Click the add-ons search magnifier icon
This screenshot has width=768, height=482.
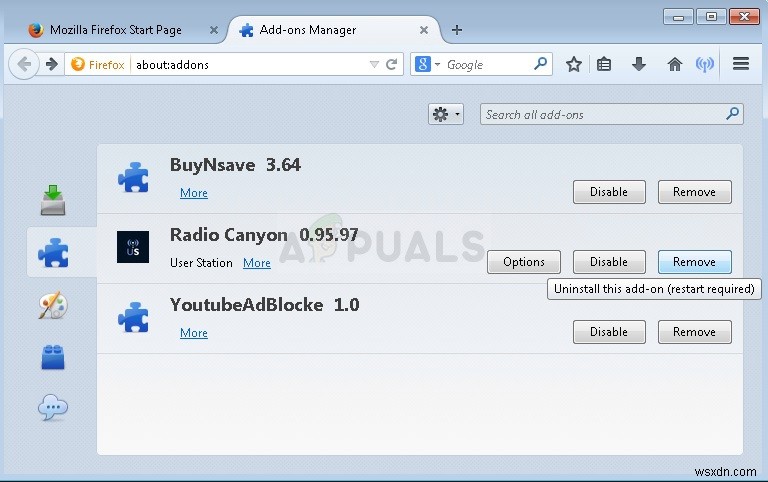point(732,114)
